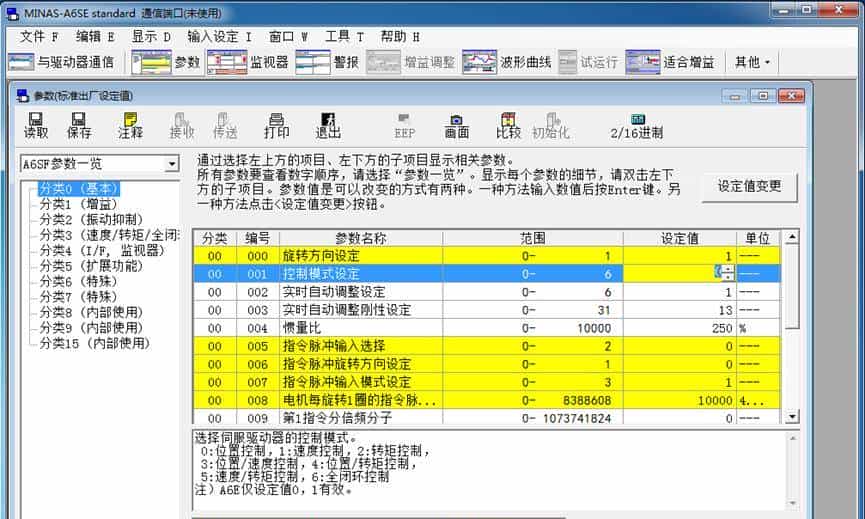The image size is (865, 519).
Task: Open the 编辑 E menu
Action: click(95, 37)
